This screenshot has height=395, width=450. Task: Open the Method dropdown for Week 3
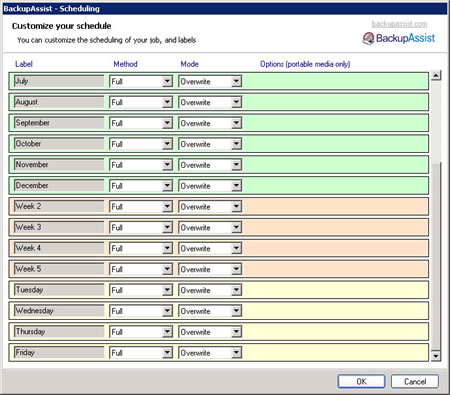(x=141, y=228)
